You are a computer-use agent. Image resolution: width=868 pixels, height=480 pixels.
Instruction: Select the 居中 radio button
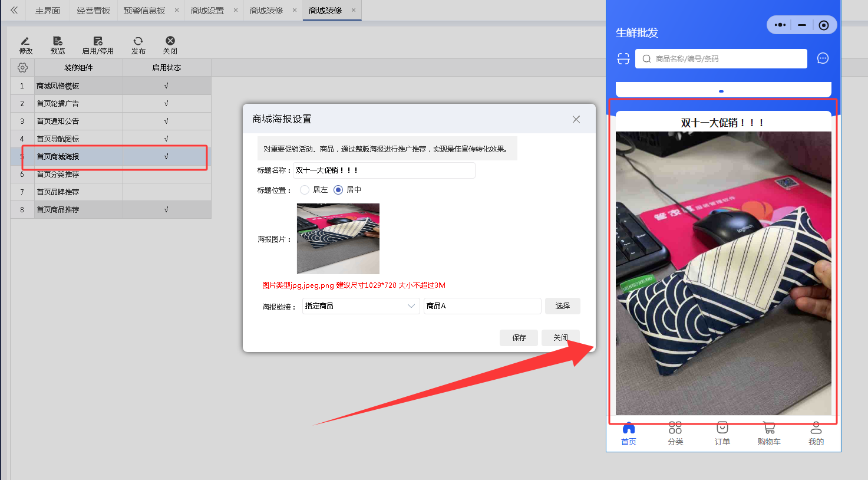(338, 190)
